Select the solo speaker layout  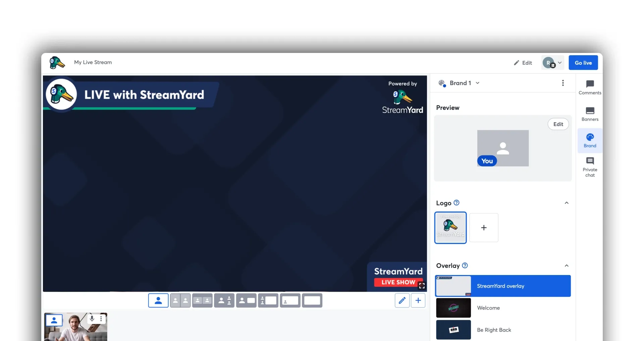(x=158, y=300)
